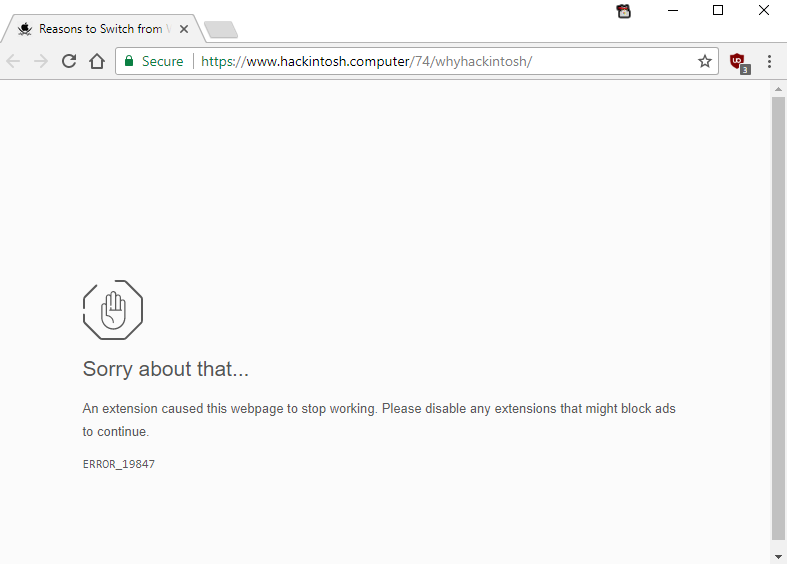Maximize the Chrome window
The height and width of the screenshot is (564, 787).
click(718, 11)
